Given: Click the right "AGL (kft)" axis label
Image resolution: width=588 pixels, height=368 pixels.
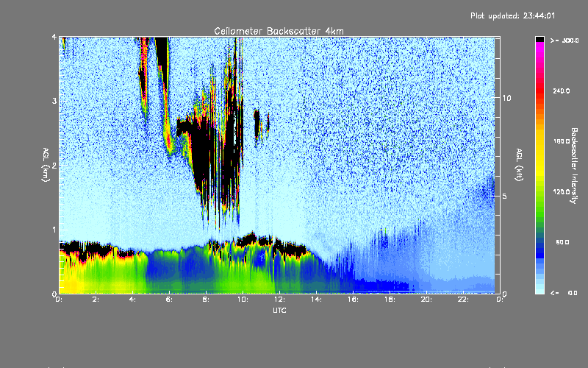Looking at the screenshot, I should (519, 165).
